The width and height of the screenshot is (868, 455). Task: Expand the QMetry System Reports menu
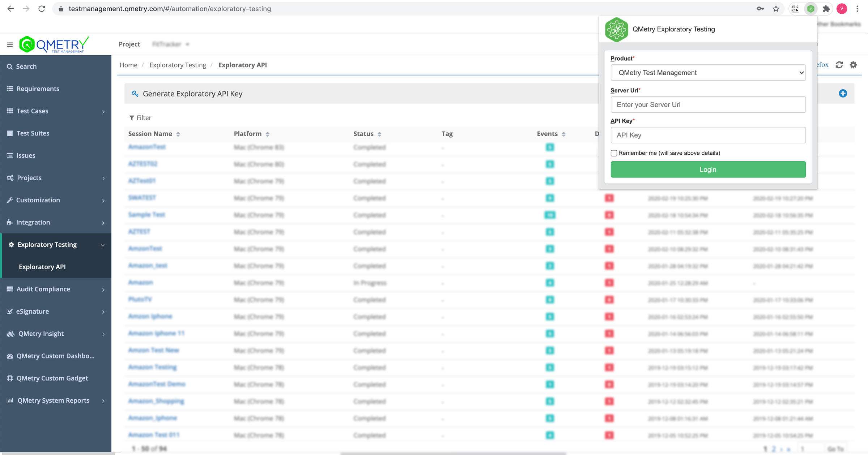pos(103,401)
